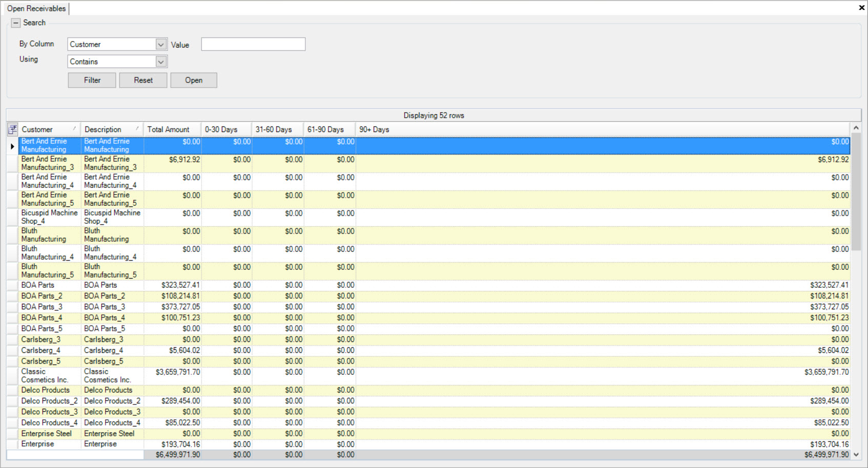Select the Bicuspid Machine Shop_4 customer cell

click(x=50, y=218)
